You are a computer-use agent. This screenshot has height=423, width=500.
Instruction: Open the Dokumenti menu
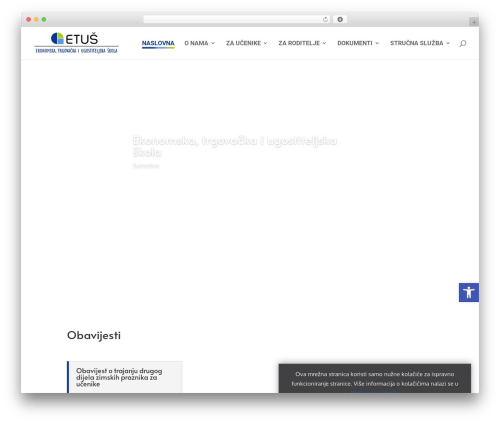pos(355,43)
